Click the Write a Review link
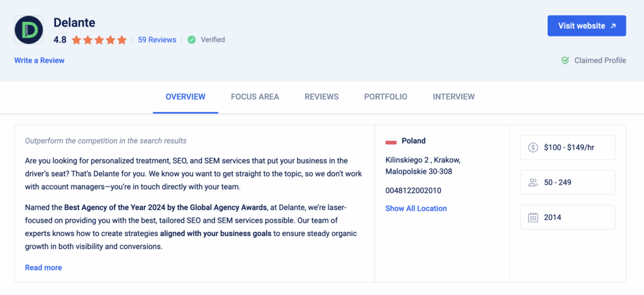644x295 pixels. (40, 60)
